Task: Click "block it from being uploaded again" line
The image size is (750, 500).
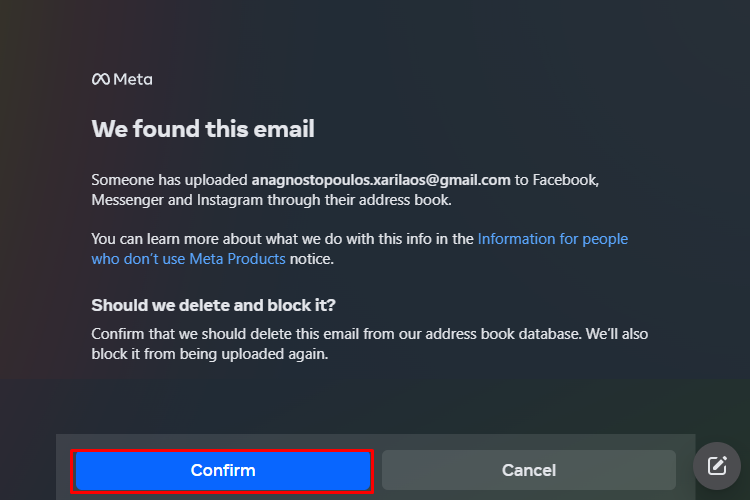Action: click(x=210, y=354)
